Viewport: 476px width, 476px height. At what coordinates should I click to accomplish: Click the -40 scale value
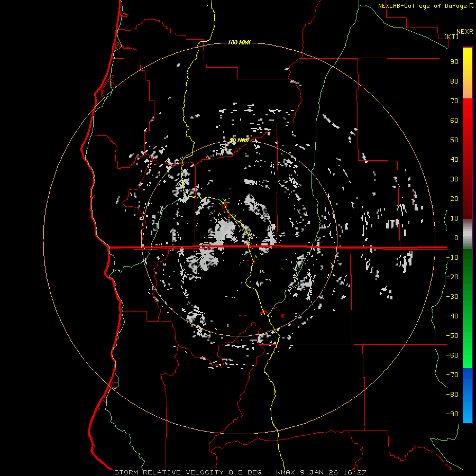click(x=452, y=316)
